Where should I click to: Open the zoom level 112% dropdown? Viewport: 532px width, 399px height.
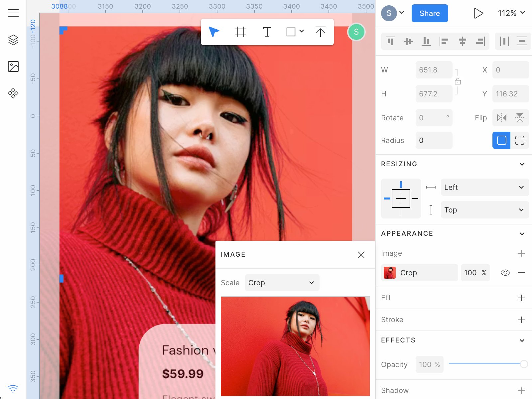pos(511,13)
